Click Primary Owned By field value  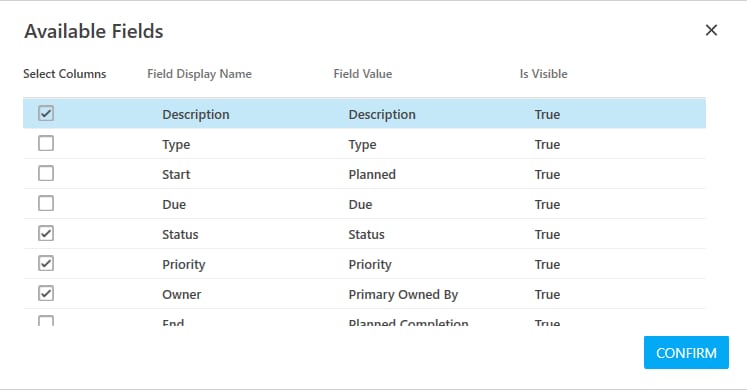click(403, 295)
